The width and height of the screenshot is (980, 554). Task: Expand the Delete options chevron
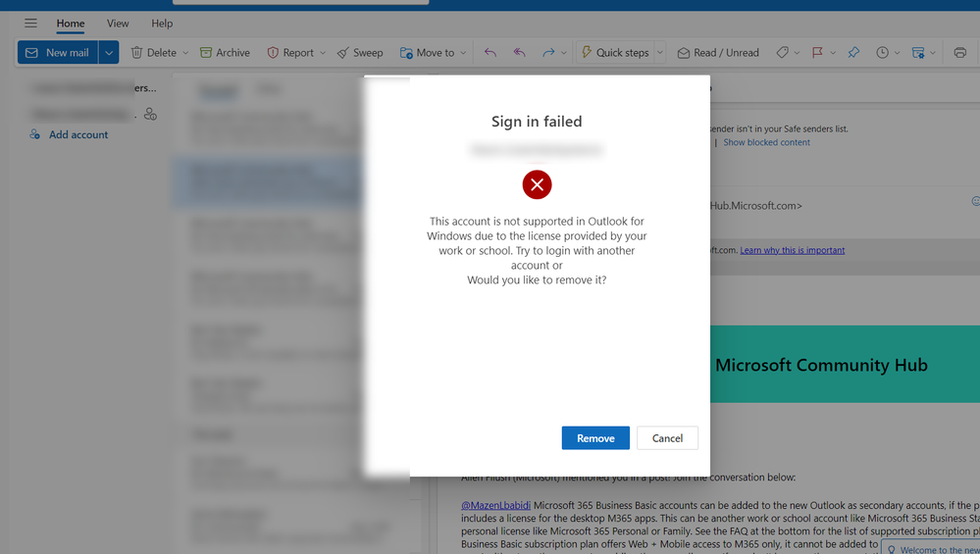point(185,53)
